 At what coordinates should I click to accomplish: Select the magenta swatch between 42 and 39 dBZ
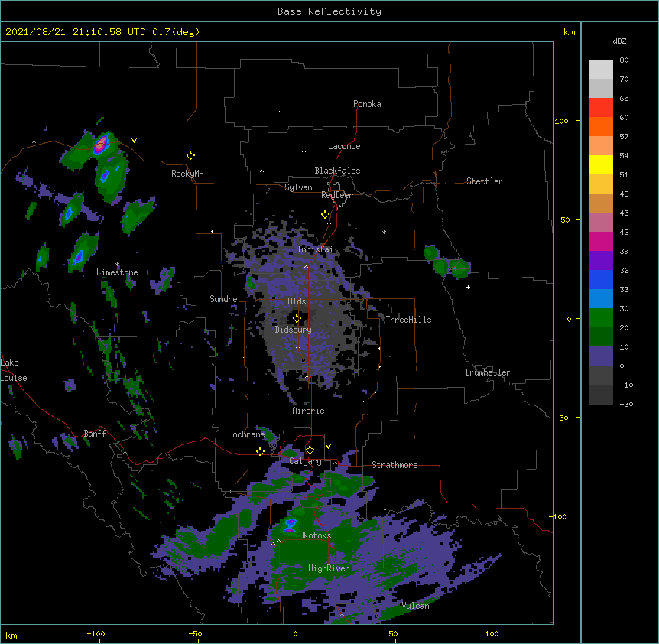click(601, 241)
